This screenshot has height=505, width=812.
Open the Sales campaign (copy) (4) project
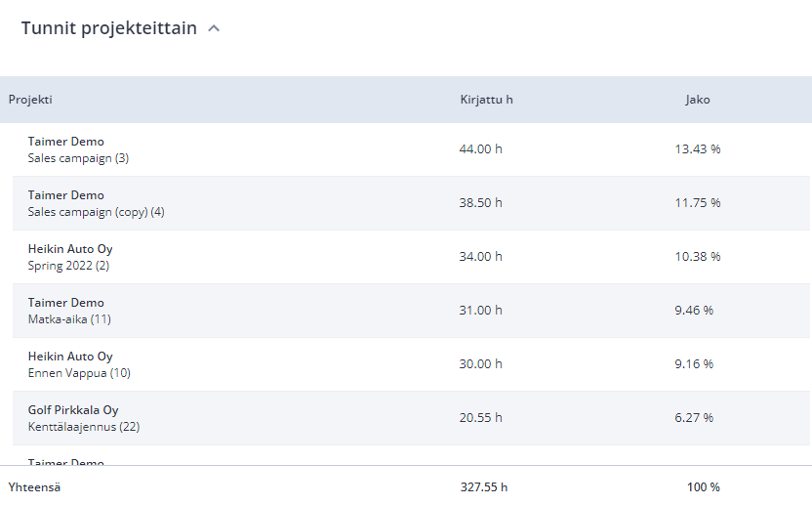pos(96,212)
